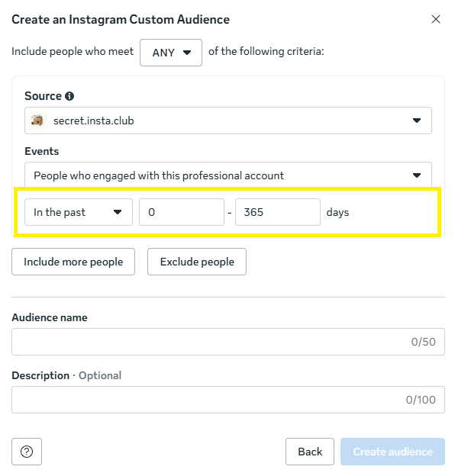Viewport: 455px width, 476px height.
Task: Click the 'days' label text
Action: tap(337, 212)
